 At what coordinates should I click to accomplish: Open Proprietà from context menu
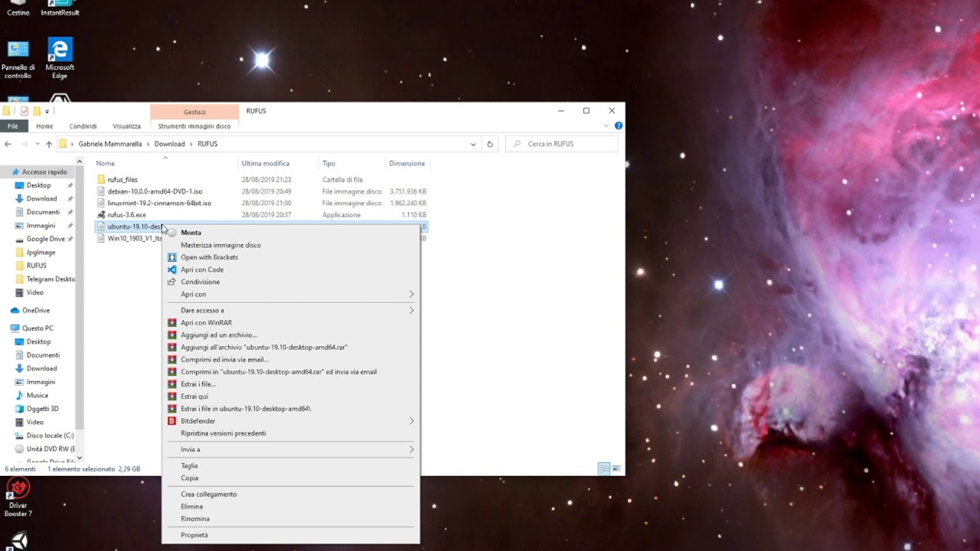(x=194, y=535)
